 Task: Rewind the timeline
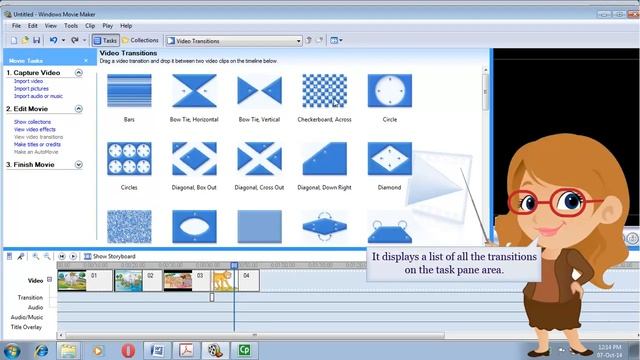point(62,256)
